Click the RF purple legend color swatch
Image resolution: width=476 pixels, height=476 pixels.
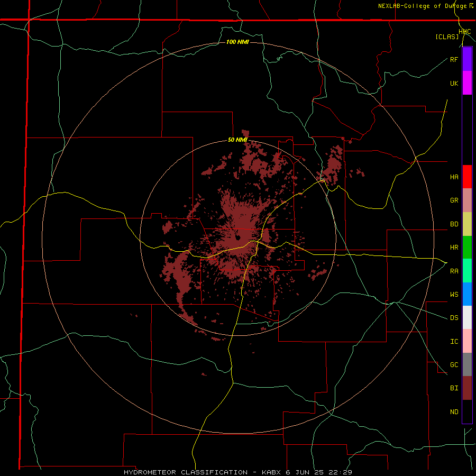coord(467,59)
